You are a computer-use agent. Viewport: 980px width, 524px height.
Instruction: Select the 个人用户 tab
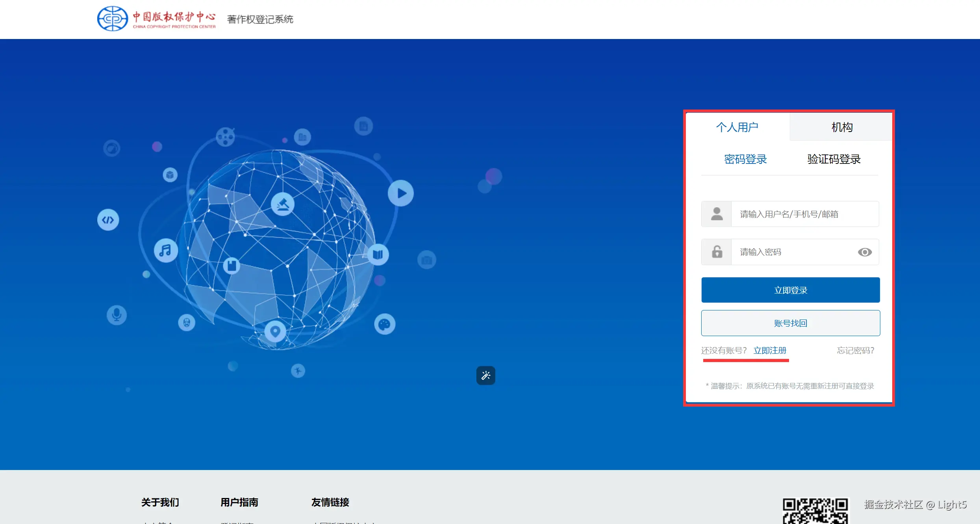[737, 127]
